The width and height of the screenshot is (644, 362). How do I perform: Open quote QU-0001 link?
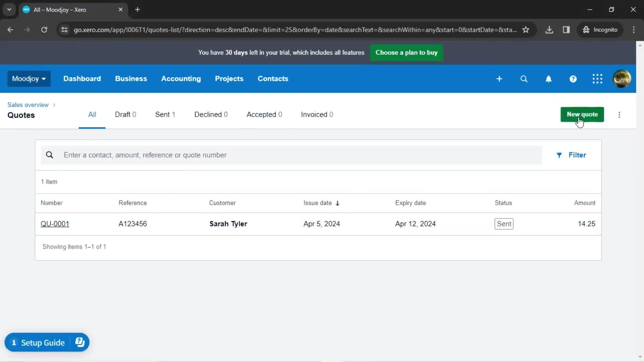[55, 224]
